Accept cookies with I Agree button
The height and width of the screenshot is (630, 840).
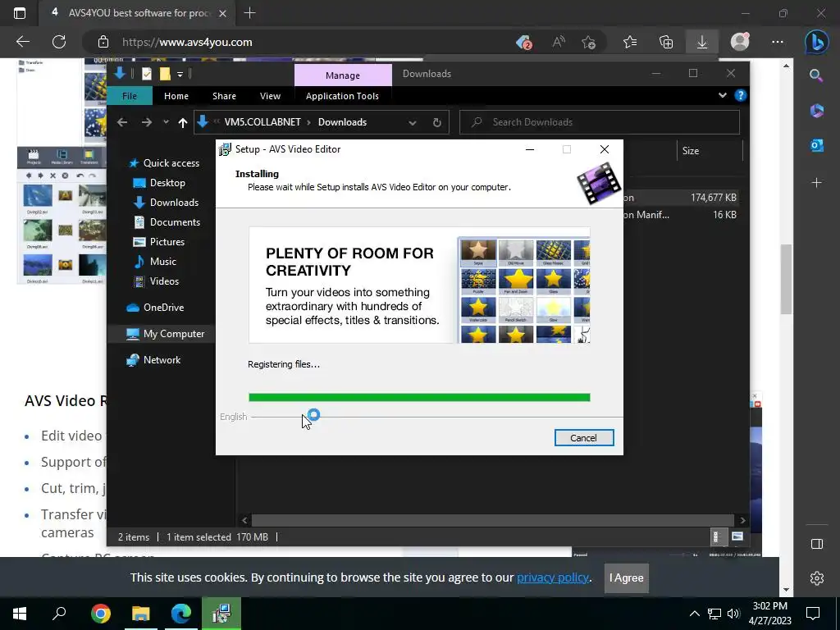coord(626,578)
